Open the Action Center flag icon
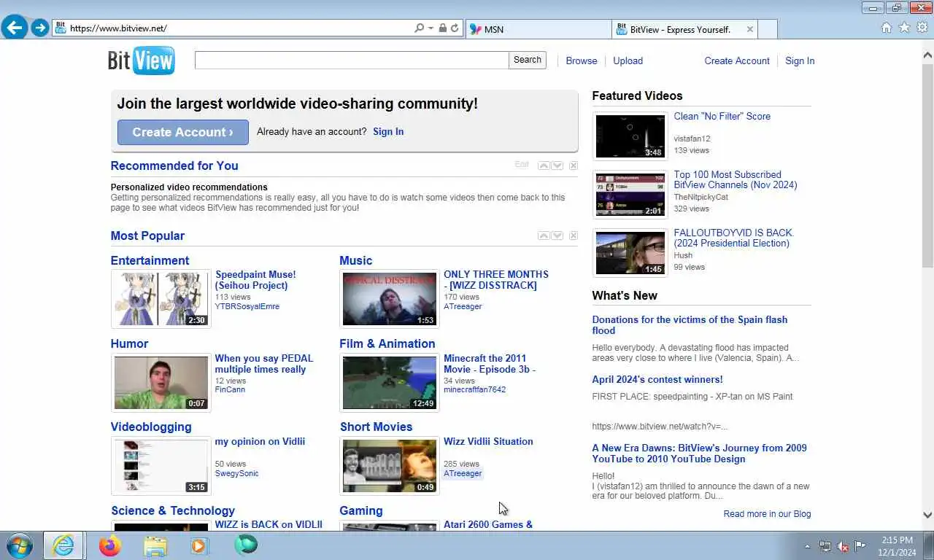The image size is (934, 560). click(860, 546)
